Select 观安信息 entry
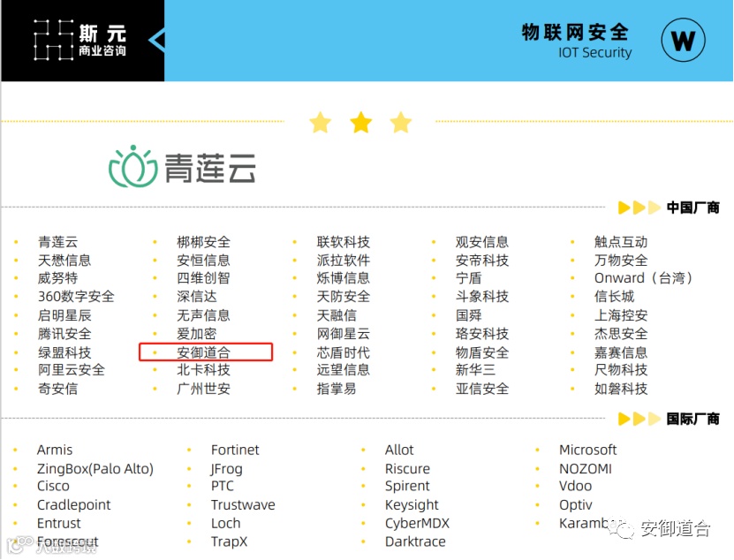 482,242
